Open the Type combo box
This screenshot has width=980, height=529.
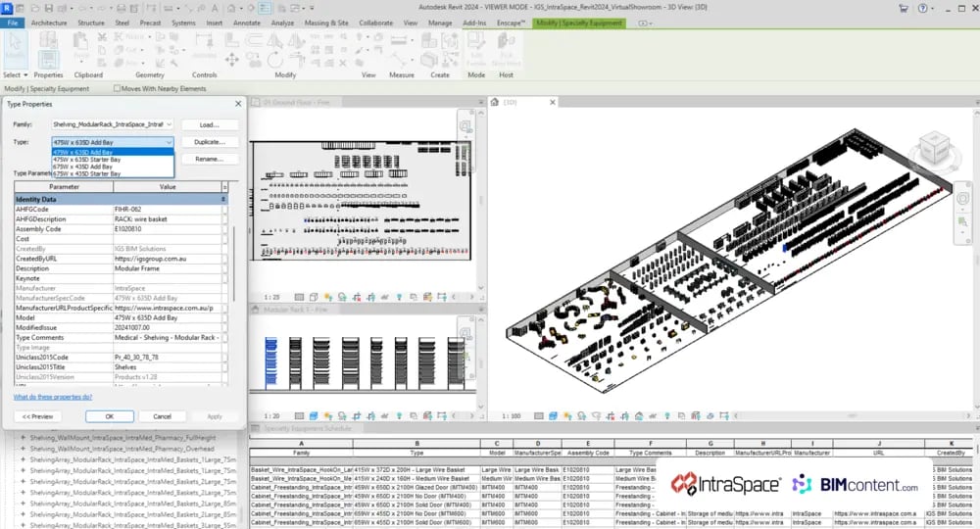click(113, 142)
